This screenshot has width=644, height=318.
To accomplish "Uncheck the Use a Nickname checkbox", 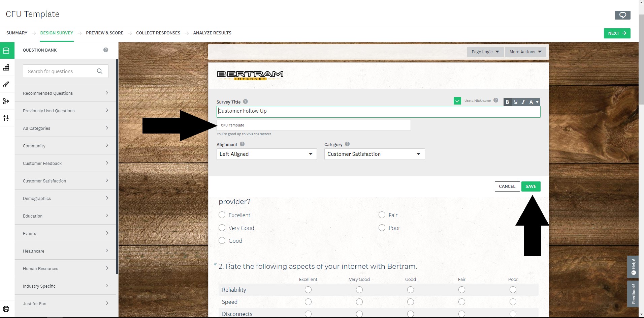I will (457, 101).
